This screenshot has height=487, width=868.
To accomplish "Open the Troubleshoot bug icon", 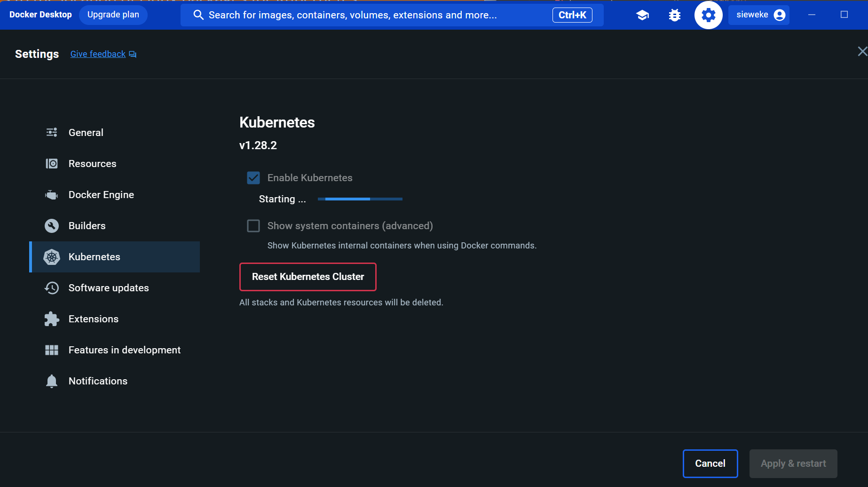I will [x=675, y=15].
